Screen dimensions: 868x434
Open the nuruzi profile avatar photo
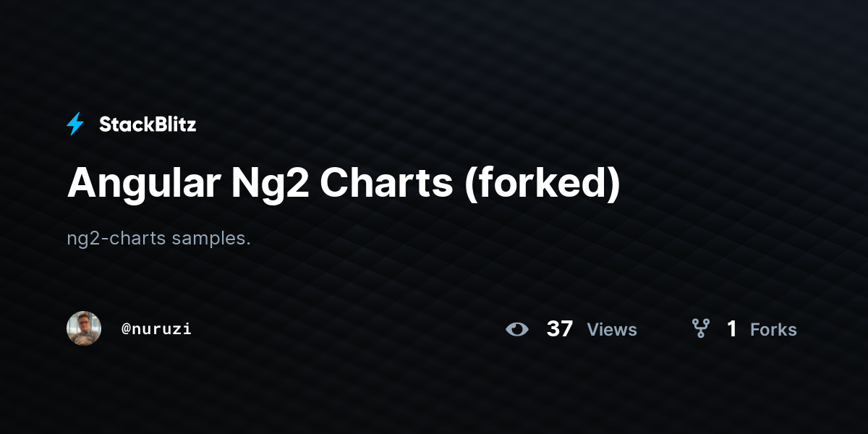(x=84, y=328)
